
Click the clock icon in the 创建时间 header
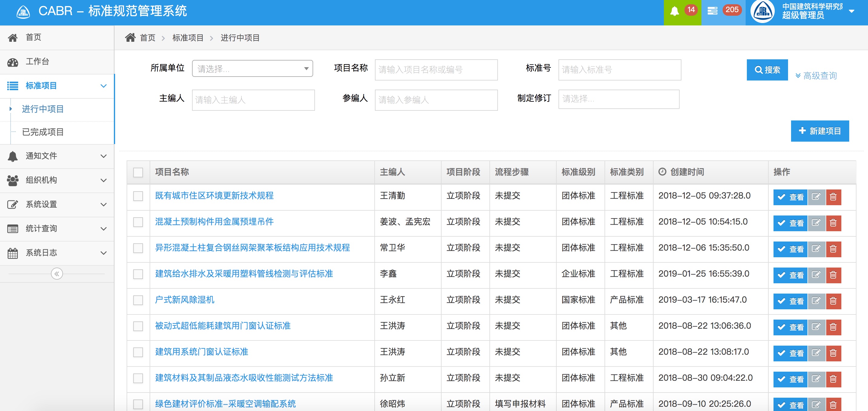tap(662, 172)
